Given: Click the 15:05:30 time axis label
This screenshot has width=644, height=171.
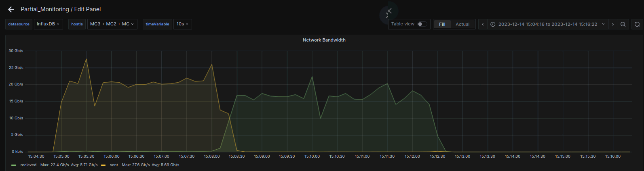Looking at the screenshot, I should [x=87, y=156].
